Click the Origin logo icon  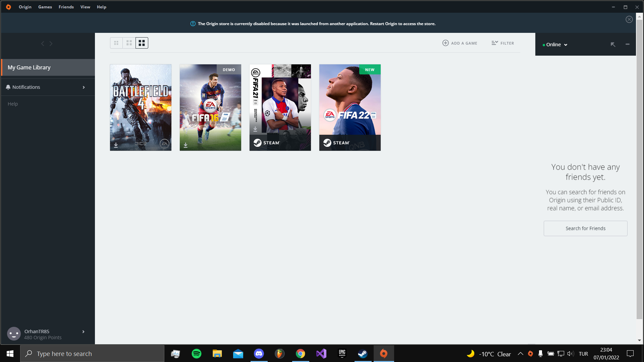(8, 7)
